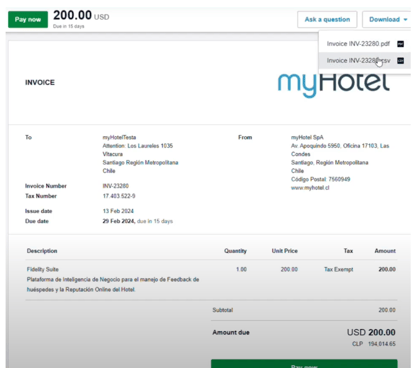Viewport: 412px width, 368px height.
Task: Expand the Download dropdown
Action: click(388, 19)
